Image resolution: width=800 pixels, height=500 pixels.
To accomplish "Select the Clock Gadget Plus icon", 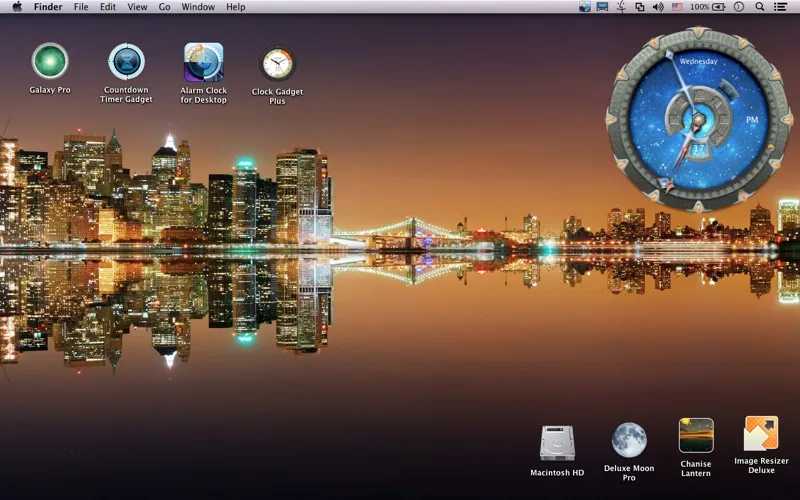I will click(278, 64).
